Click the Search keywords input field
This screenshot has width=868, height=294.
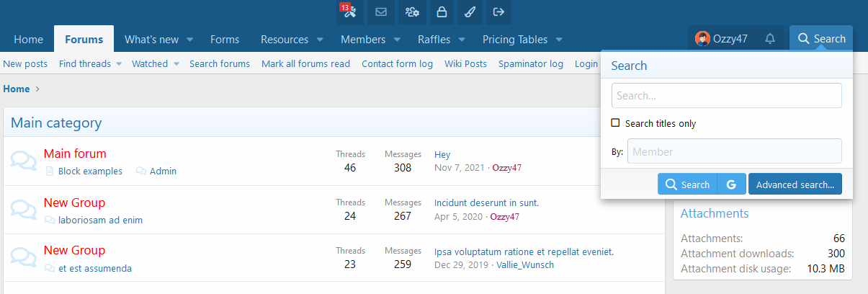click(726, 95)
